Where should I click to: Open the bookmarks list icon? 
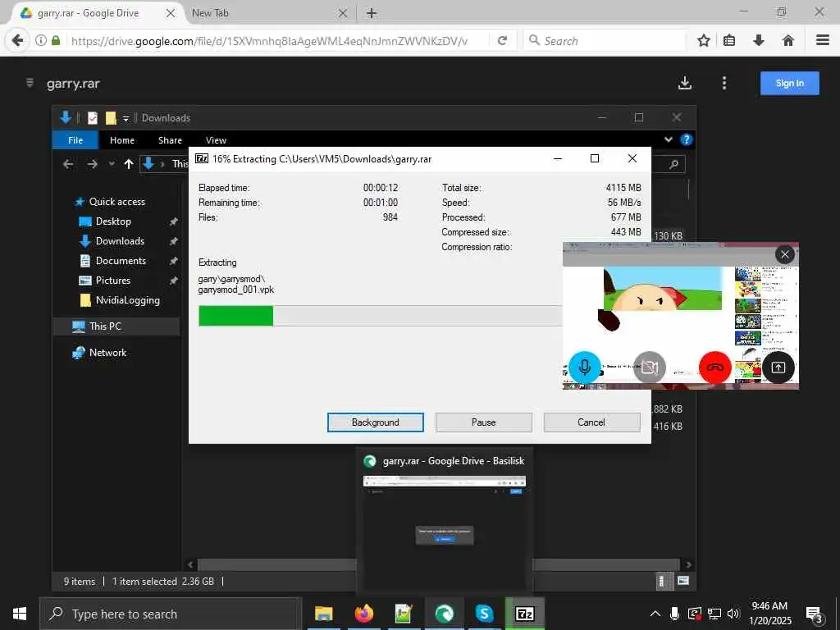pyautogui.click(x=729, y=40)
